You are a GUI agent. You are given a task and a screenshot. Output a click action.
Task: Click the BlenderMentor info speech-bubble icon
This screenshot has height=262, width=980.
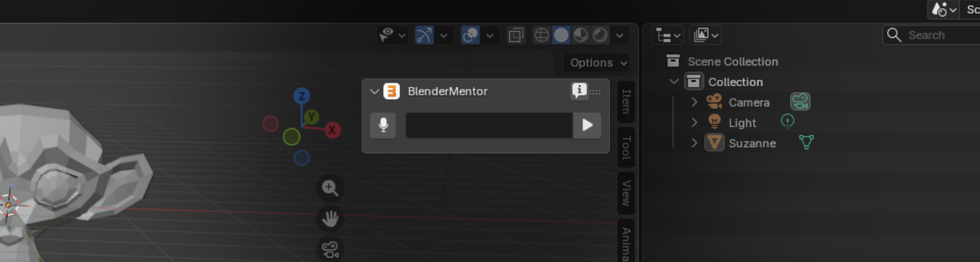pyautogui.click(x=579, y=91)
